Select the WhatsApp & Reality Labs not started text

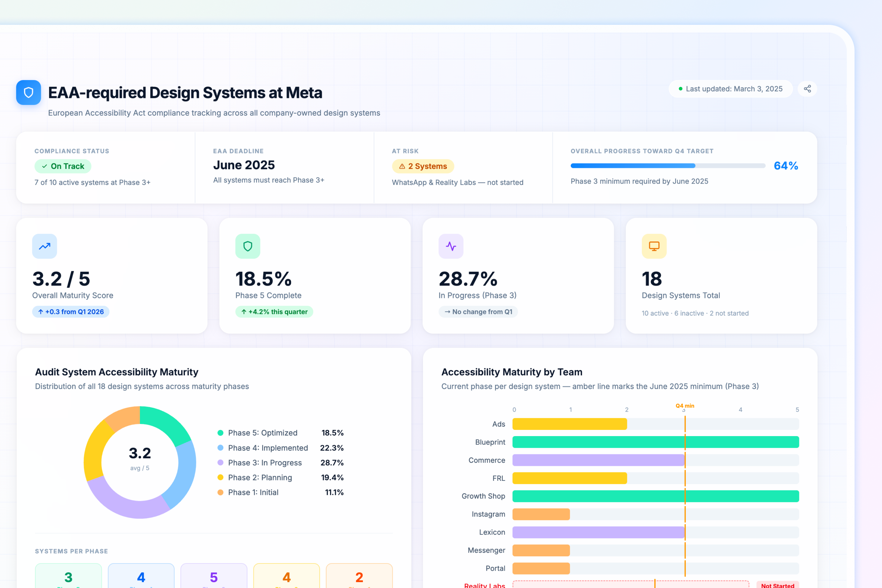pyautogui.click(x=458, y=182)
